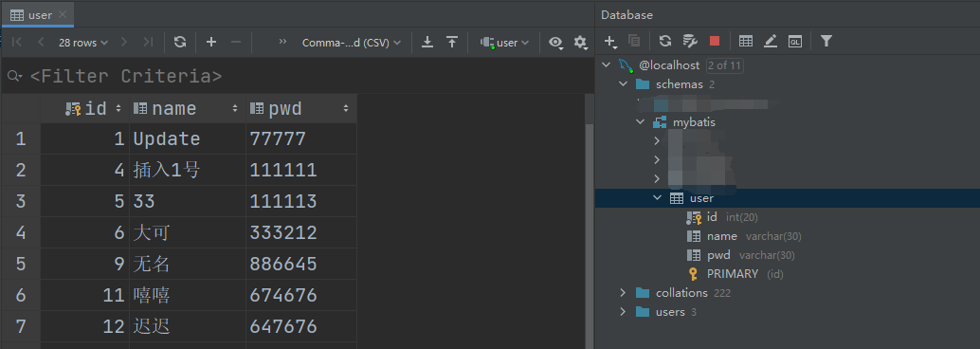Sort by the name column header
This screenshot has height=349, width=980.
[x=188, y=109]
